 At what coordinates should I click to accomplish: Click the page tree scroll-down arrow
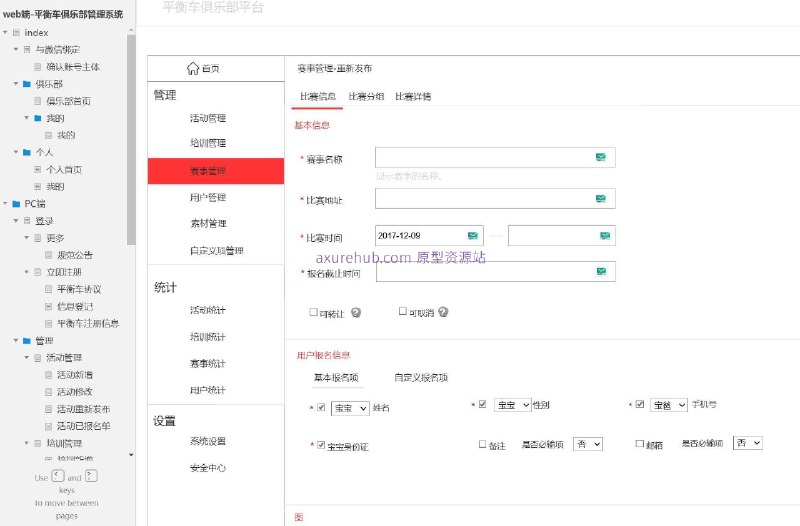[131, 455]
